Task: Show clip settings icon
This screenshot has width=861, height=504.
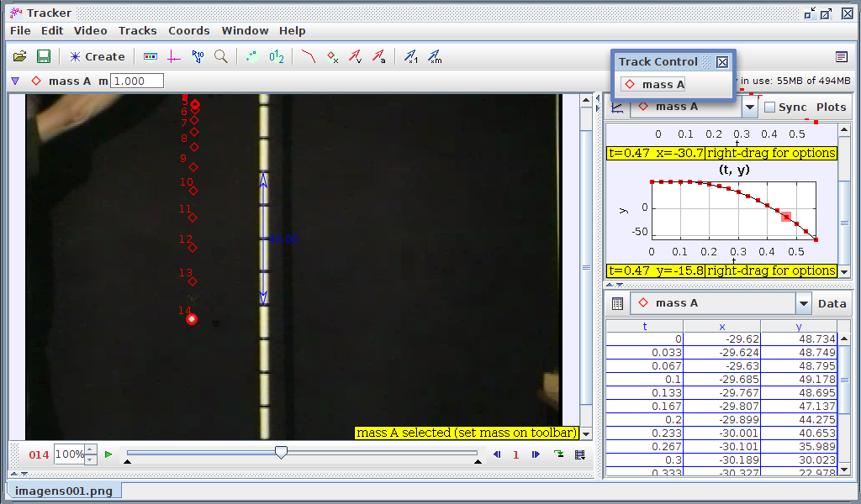Action: 150,56
